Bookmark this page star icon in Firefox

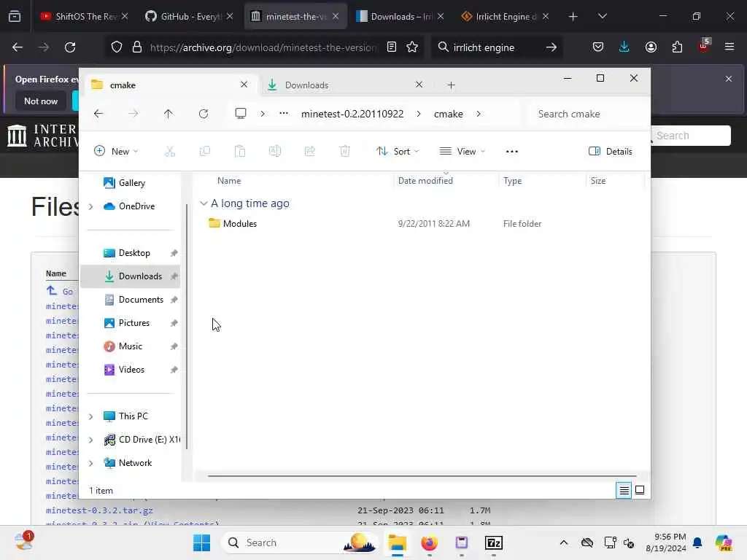point(412,47)
